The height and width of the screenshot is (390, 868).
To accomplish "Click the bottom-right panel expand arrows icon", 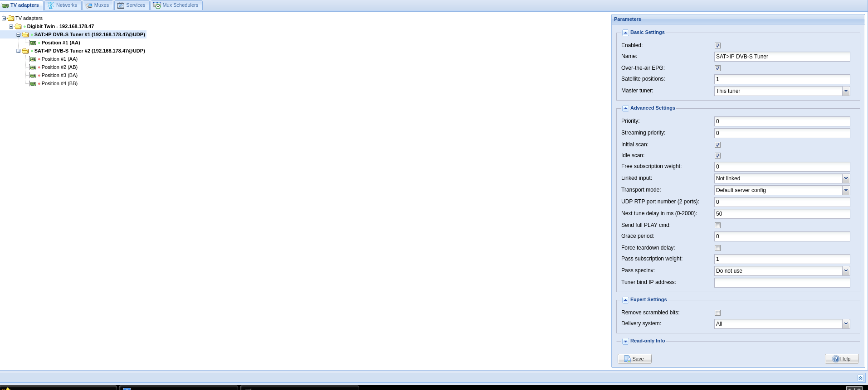I will (860, 378).
